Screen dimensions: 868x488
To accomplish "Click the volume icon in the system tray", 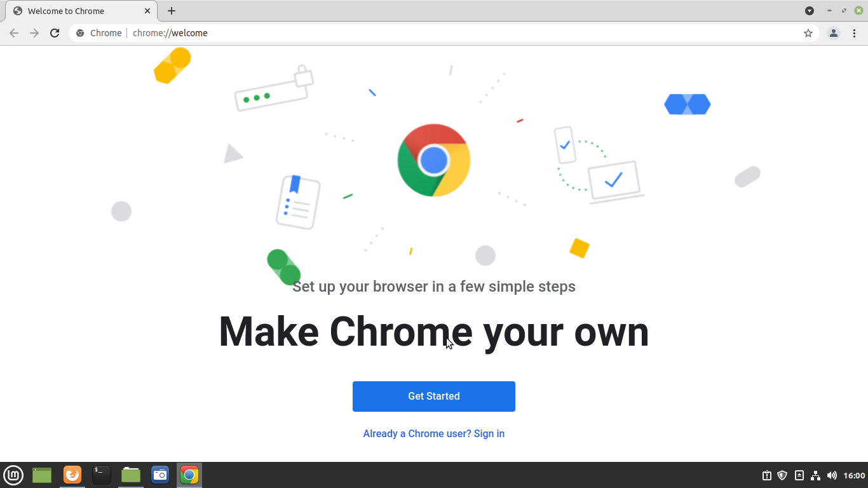I will 832,475.
